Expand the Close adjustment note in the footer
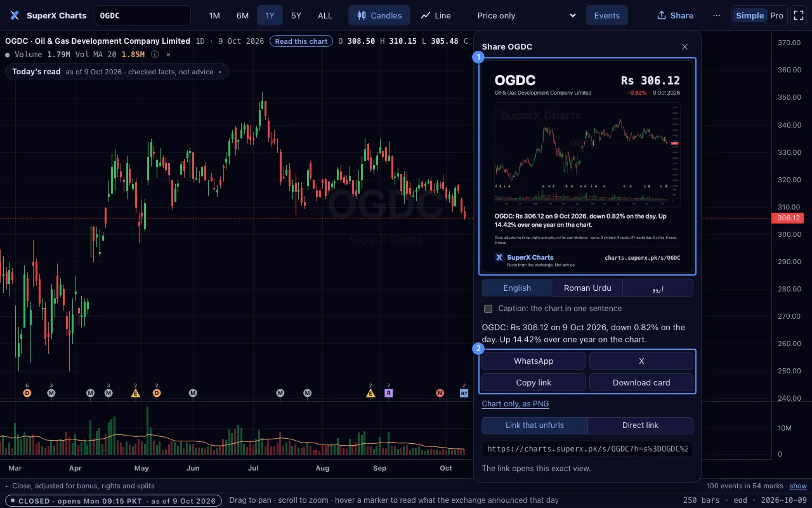 pyautogui.click(x=80, y=486)
